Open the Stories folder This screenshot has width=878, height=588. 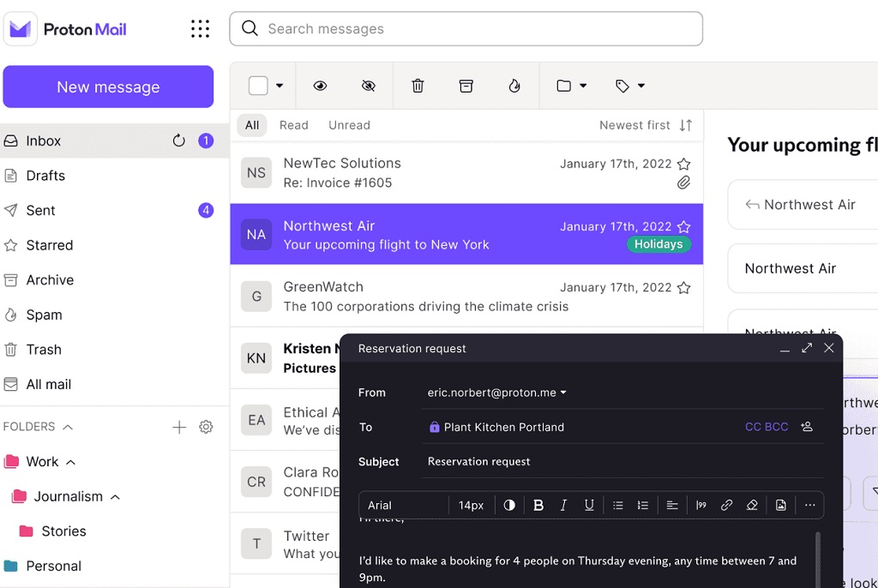[63, 531]
